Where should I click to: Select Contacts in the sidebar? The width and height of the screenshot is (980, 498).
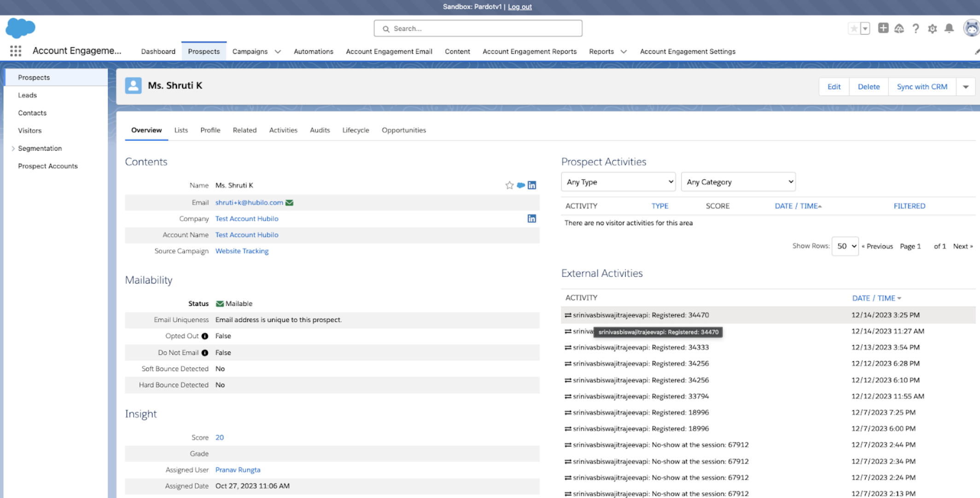[x=32, y=113]
